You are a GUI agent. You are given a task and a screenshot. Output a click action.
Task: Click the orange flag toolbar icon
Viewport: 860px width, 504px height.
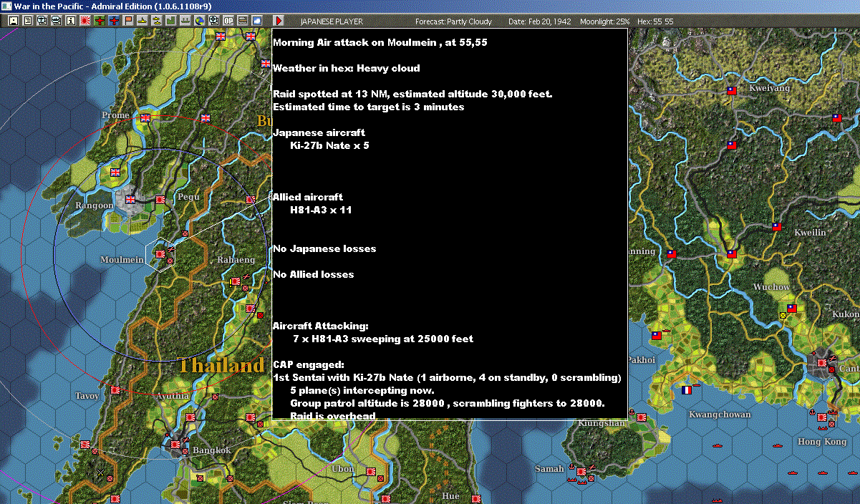(x=129, y=21)
